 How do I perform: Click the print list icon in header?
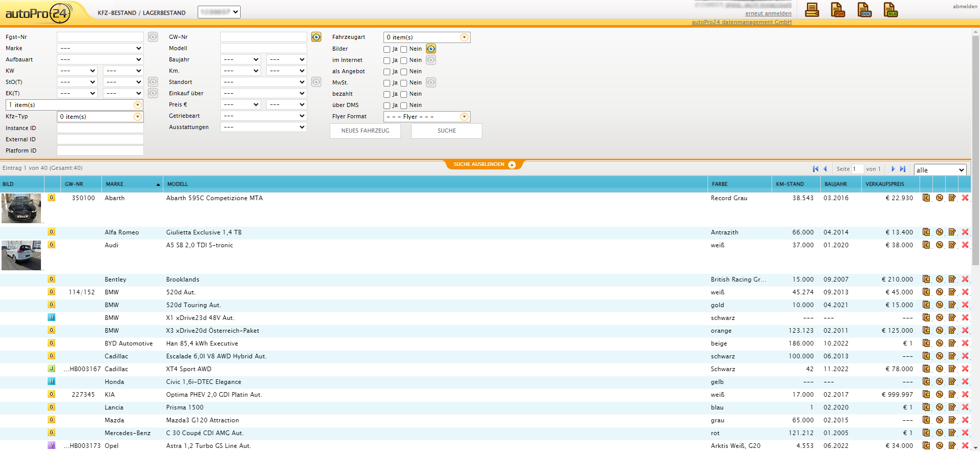pyautogui.click(x=812, y=10)
